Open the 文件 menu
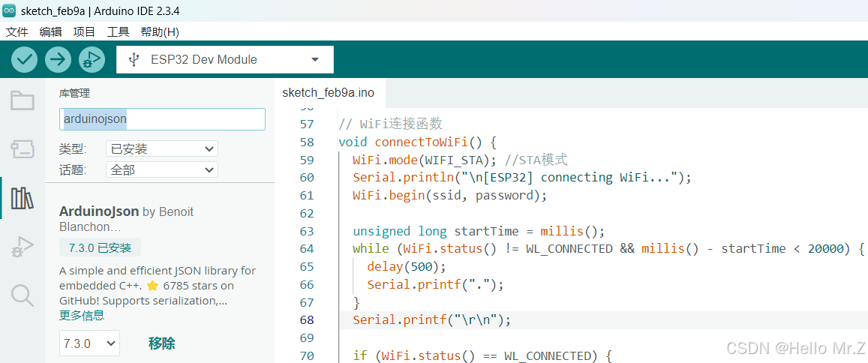The image size is (868, 363). [x=17, y=32]
